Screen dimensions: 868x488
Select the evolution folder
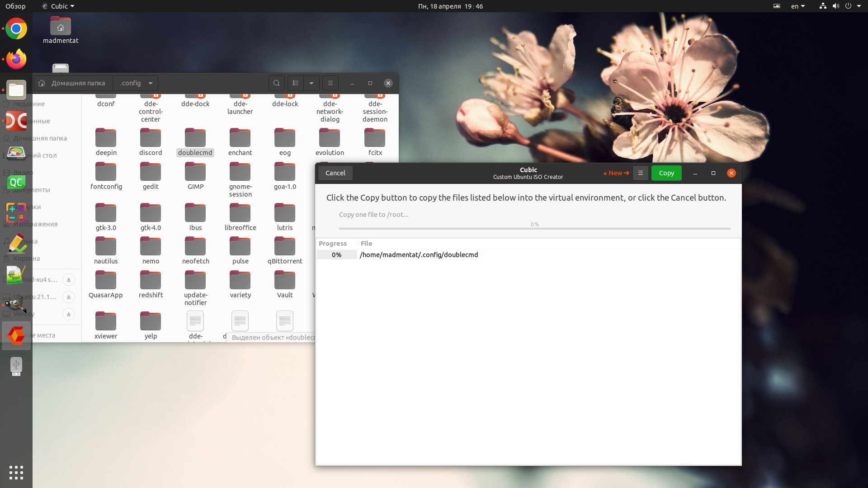pyautogui.click(x=330, y=142)
